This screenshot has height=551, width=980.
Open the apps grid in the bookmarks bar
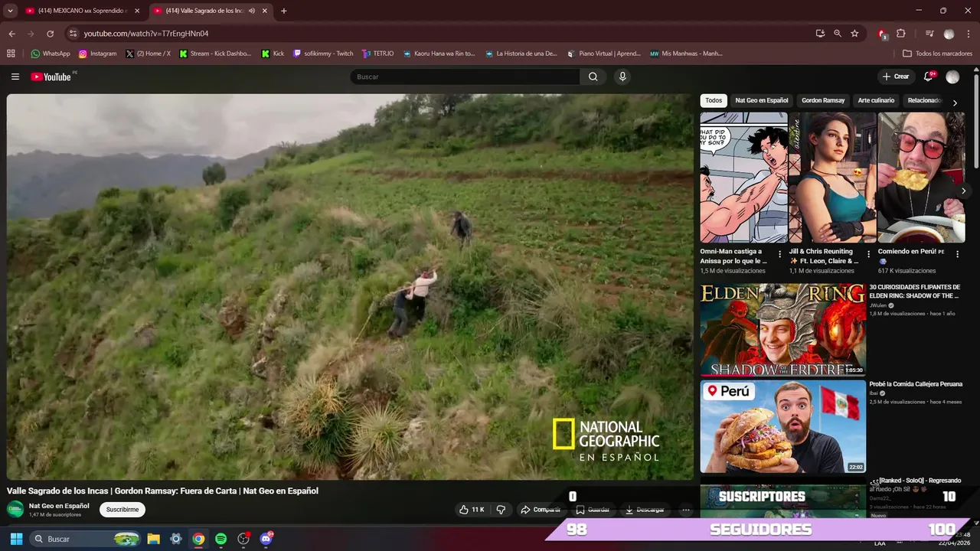11,54
